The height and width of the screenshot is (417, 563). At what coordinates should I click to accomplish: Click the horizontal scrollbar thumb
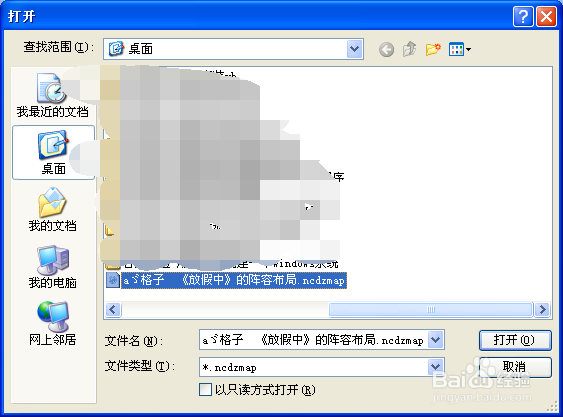431,309
